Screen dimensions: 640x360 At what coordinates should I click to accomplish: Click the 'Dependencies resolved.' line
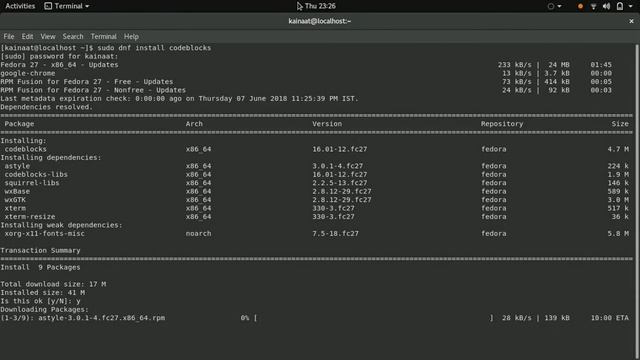point(47,107)
